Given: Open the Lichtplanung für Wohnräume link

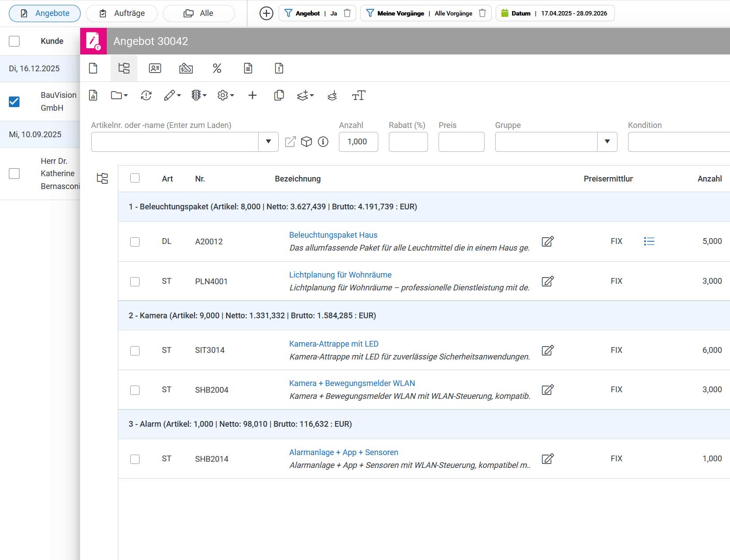Looking at the screenshot, I should pos(340,275).
